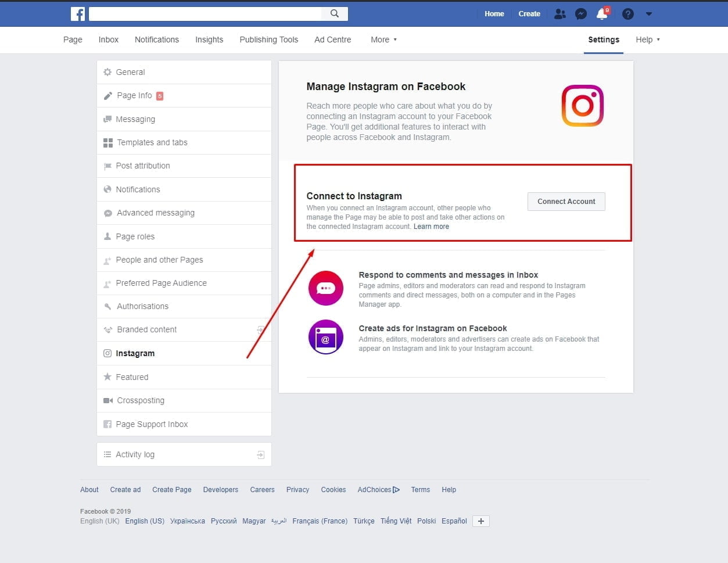The height and width of the screenshot is (563, 728).
Task: Click the General gear icon in sidebar
Action: [x=107, y=72]
